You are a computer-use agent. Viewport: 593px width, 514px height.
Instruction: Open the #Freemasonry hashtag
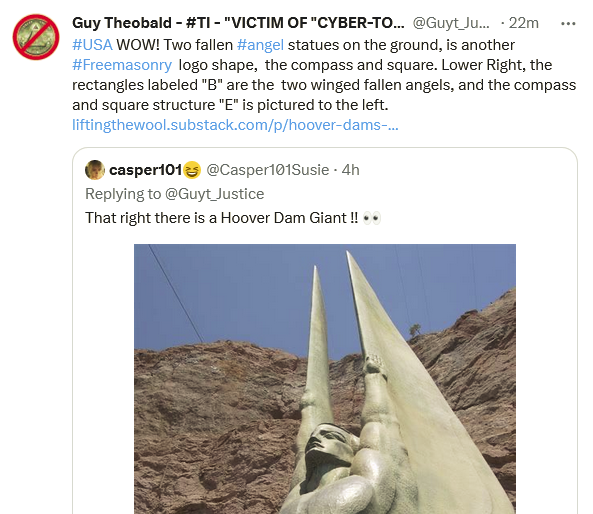click(x=122, y=65)
